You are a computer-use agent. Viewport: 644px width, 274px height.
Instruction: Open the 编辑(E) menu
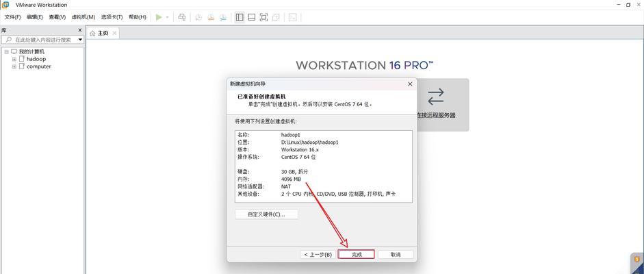coord(34,17)
